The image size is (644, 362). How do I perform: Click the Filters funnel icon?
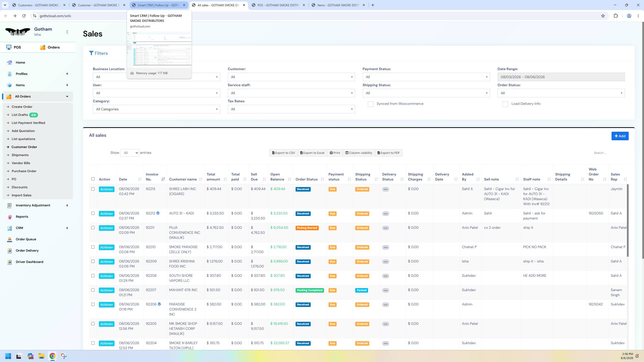(91, 53)
